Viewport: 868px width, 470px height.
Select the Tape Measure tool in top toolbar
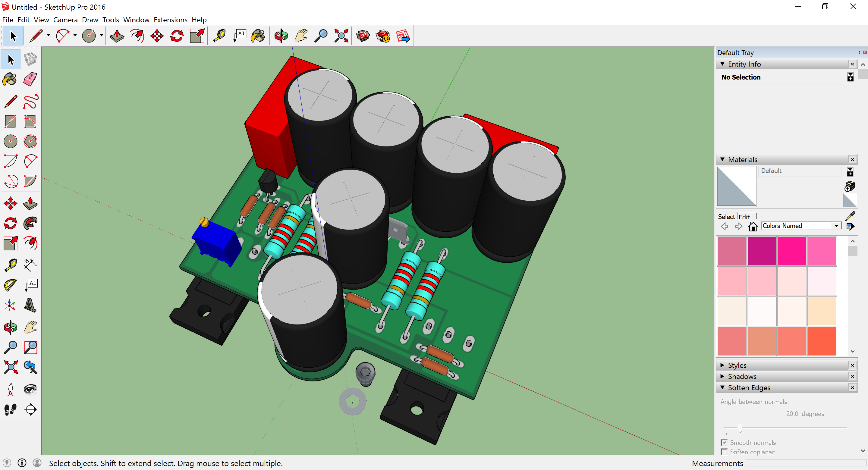[x=219, y=36]
